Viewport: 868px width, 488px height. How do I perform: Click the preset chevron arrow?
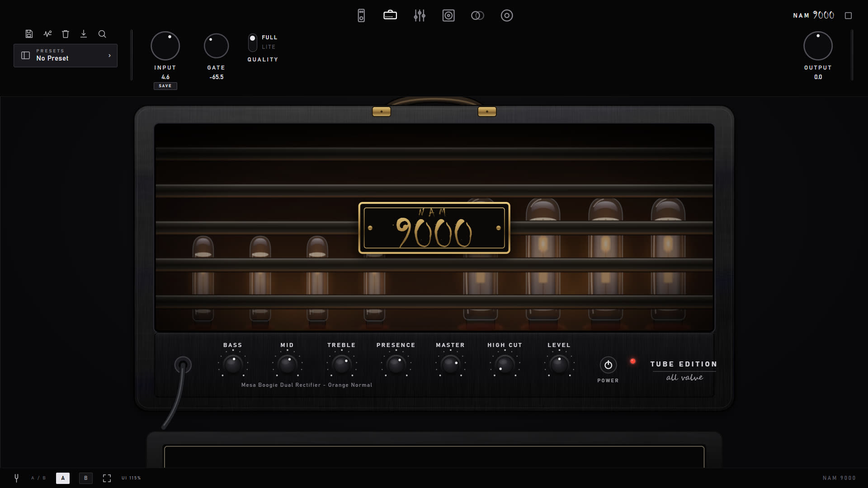[x=109, y=56]
